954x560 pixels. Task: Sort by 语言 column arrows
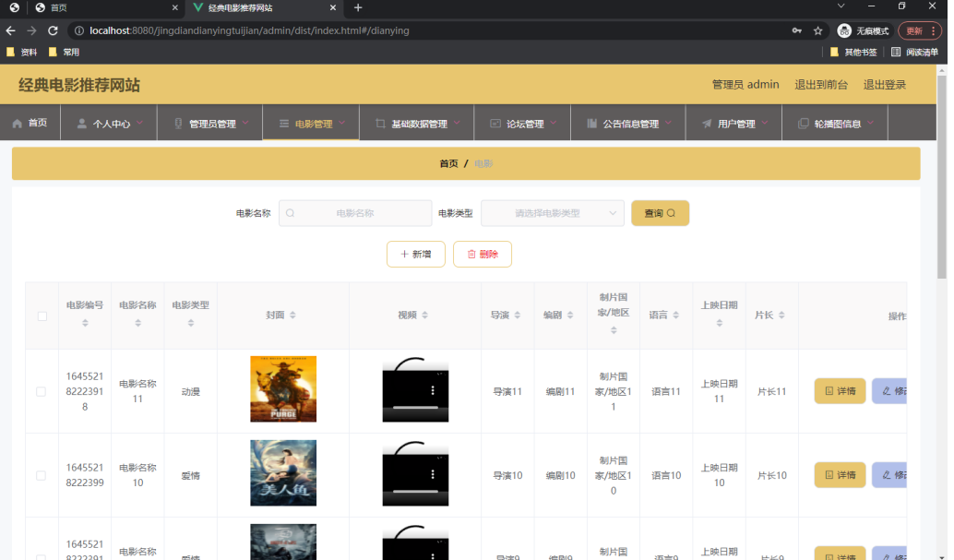(676, 315)
